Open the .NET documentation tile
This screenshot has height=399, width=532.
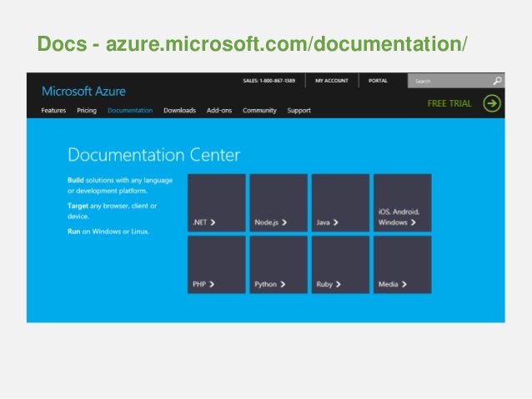pyautogui.click(x=217, y=202)
